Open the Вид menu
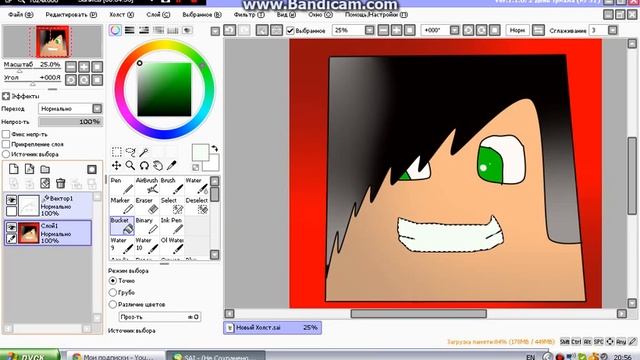Viewport: 640px width, 360px height. 286,15
